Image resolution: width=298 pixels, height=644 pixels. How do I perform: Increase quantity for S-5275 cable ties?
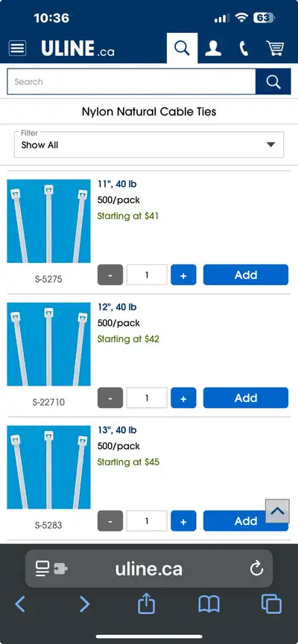coord(183,275)
